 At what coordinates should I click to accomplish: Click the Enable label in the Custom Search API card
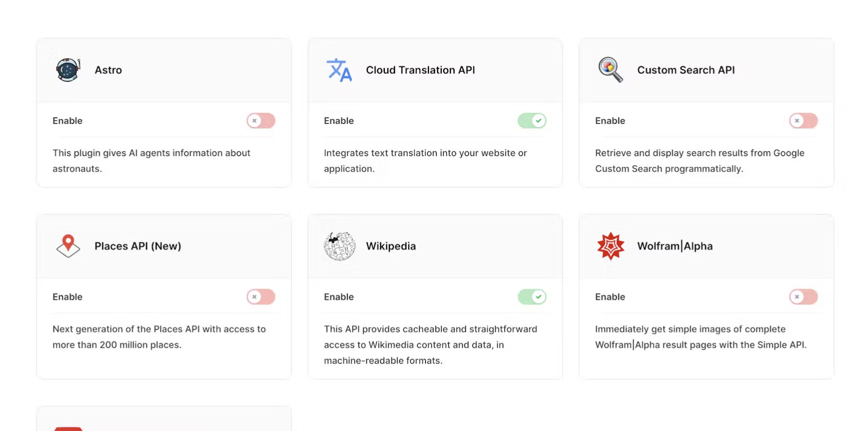coord(610,121)
